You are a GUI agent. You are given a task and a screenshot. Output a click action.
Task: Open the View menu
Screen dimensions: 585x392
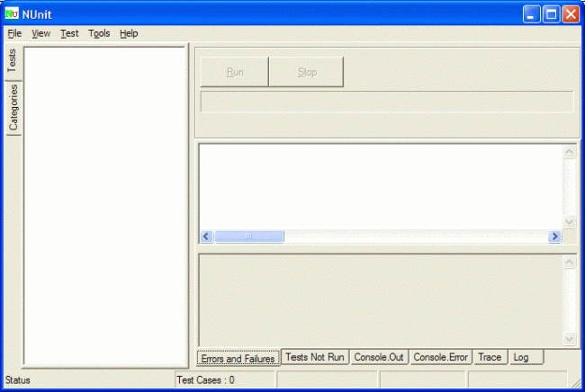[x=40, y=33]
